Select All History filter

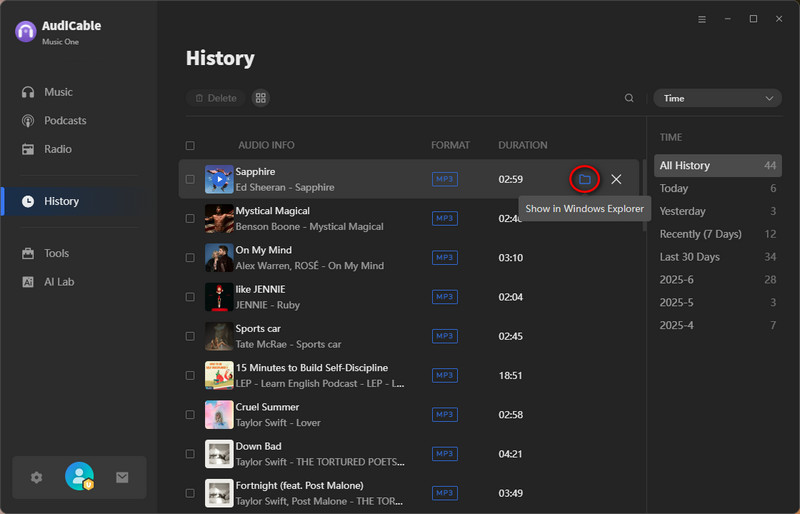717,165
